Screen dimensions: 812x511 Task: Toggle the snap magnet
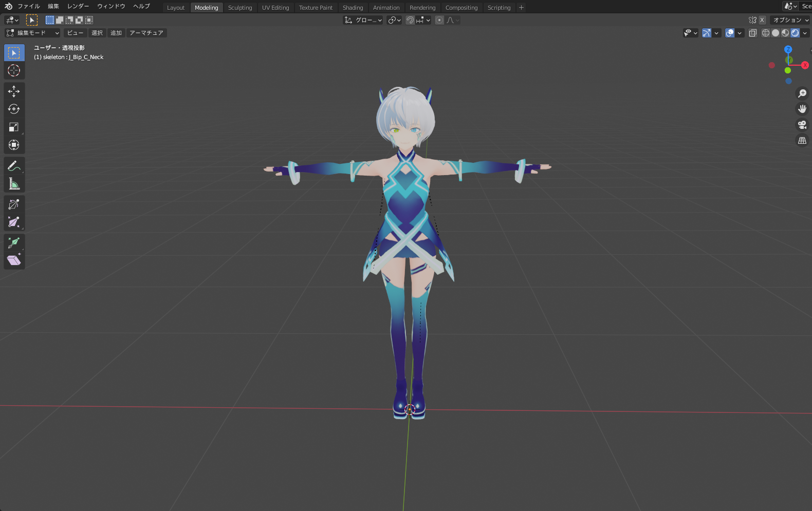coord(410,20)
